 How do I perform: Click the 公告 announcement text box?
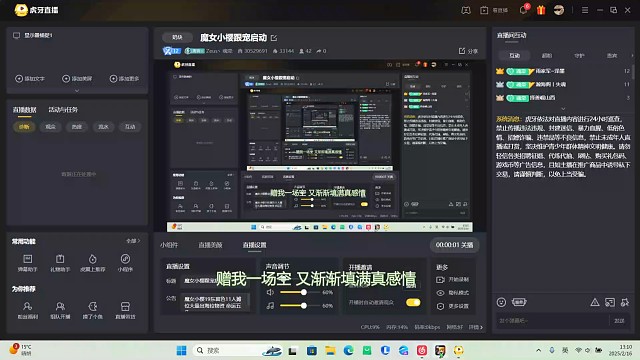point(214,302)
